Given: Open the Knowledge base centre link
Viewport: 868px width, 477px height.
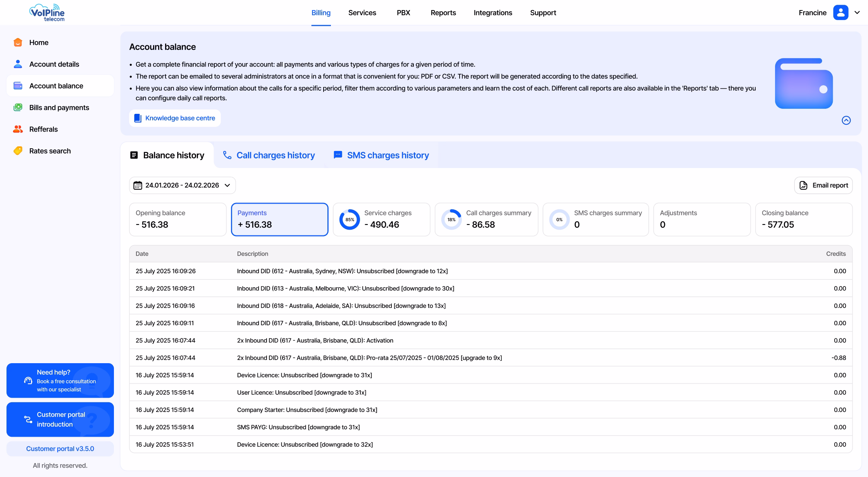Looking at the screenshot, I should (175, 118).
